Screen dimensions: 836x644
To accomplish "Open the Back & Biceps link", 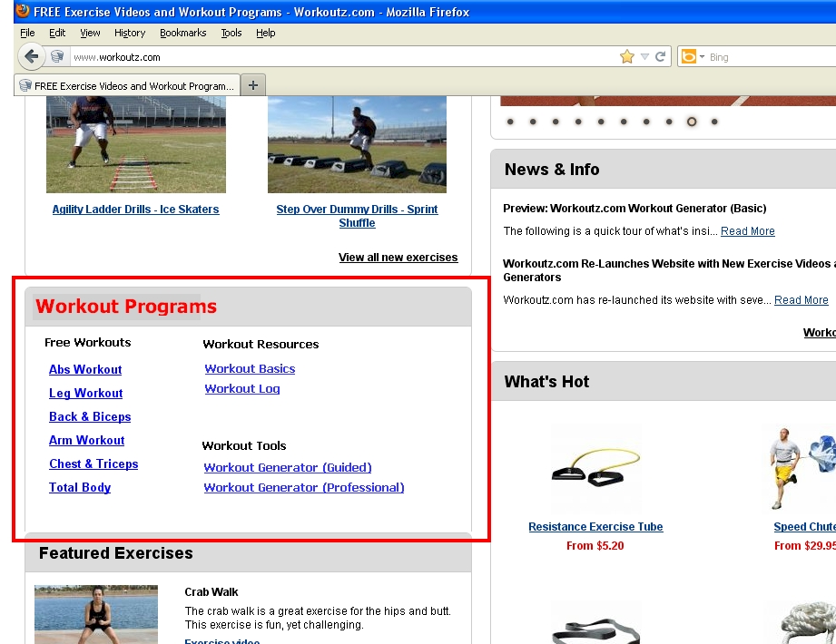I will 90,416.
